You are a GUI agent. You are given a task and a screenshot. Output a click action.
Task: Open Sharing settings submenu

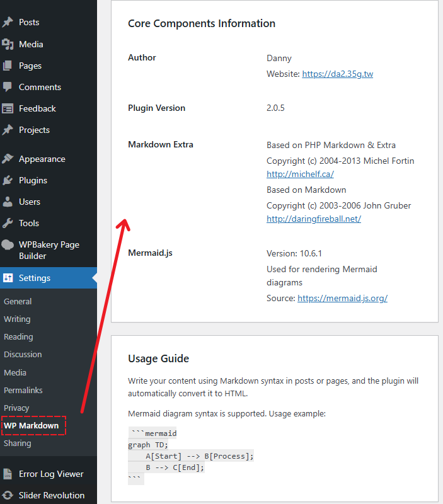(x=18, y=444)
